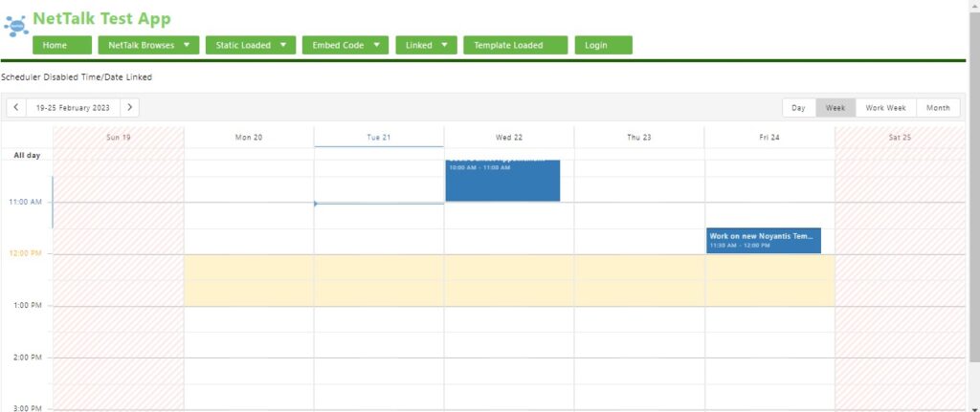980x412 pixels.
Task: Expand the NetTalk Browses dropdown menu
Action: click(x=148, y=45)
